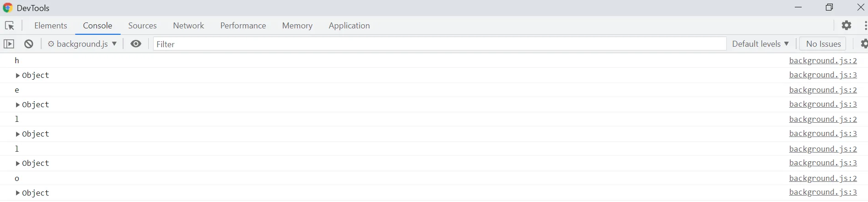Open the background.js context dropdown
This screenshot has width=868, height=202.
pyautogui.click(x=82, y=44)
